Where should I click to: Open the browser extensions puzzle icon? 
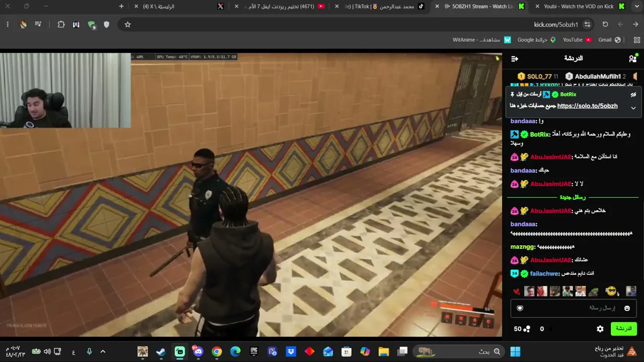pos(61,24)
